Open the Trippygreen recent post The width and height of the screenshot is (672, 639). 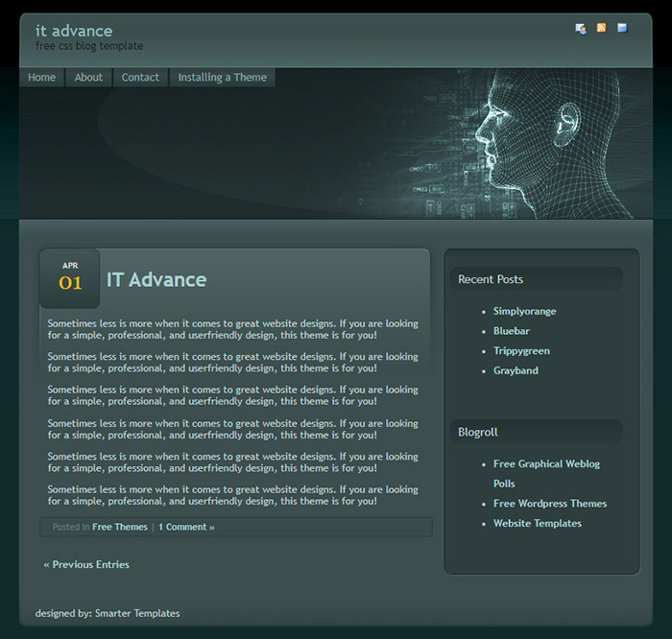pos(521,351)
